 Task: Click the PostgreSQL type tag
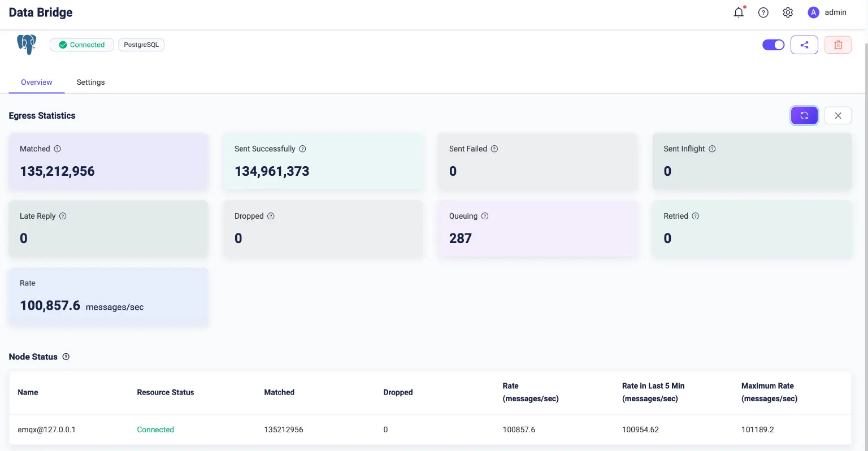pyautogui.click(x=141, y=45)
